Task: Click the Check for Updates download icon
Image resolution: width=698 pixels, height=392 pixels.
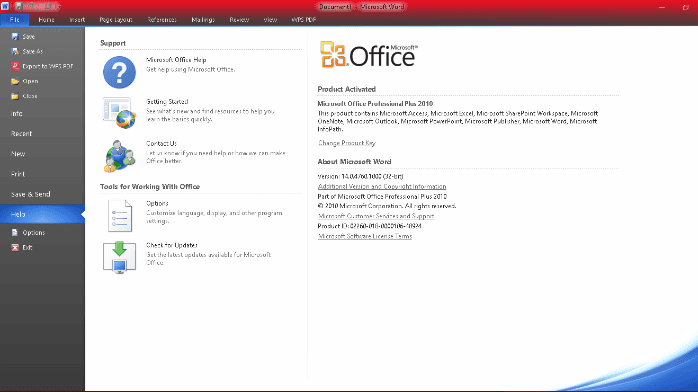Action: (x=119, y=257)
